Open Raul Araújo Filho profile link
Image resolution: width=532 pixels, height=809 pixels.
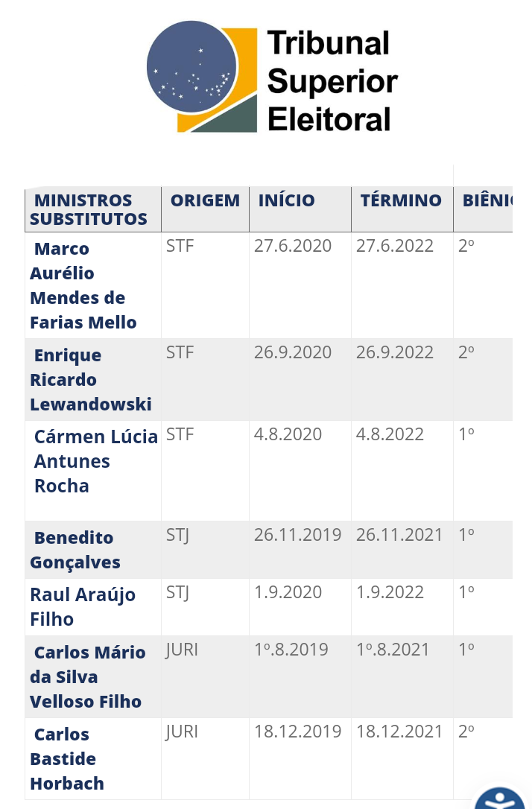coord(83,606)
